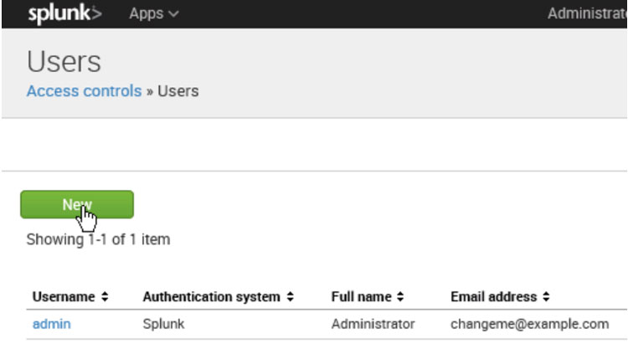Select the Administrator full name cell
Image resolution: width=628 pixels, height=364 pixels.
pos(373,324)
